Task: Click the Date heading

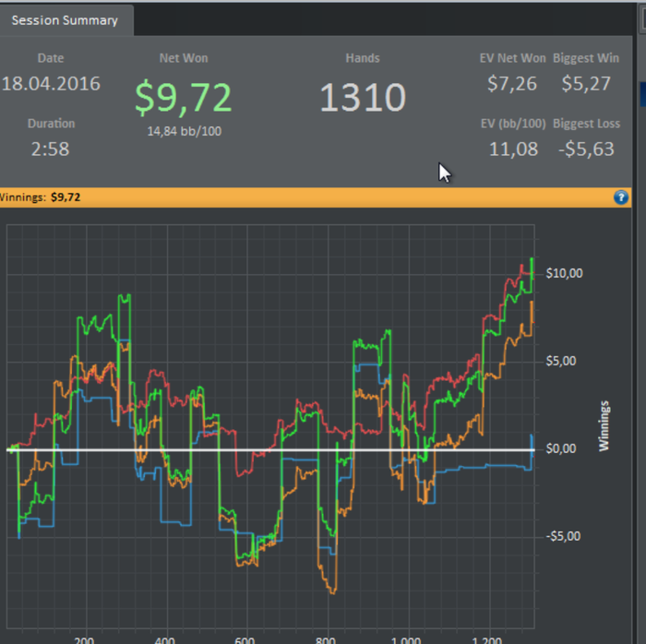Action: (x=51, y=58)
